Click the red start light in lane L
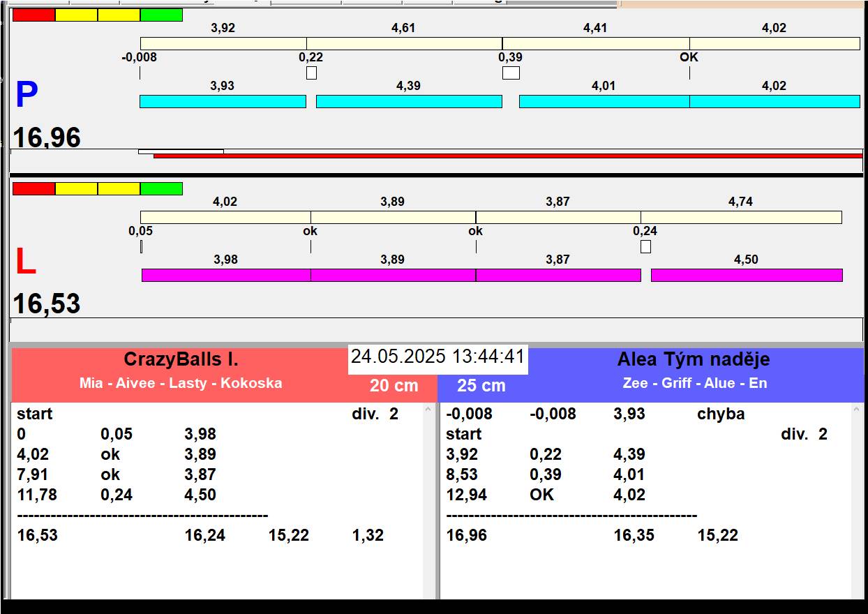This screenshot has height=614, width=868. pyautogui.click(x=33, y=188)
